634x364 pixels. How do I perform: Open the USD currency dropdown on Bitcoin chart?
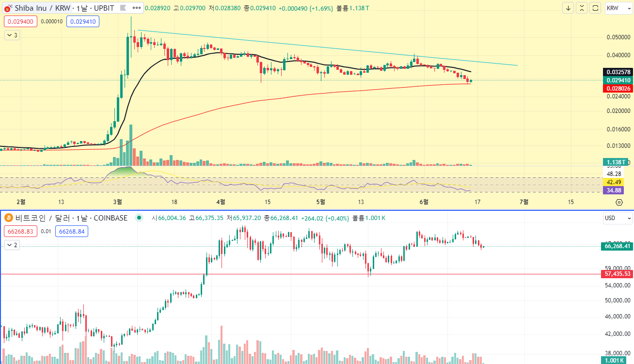click(x=618, y=218)
